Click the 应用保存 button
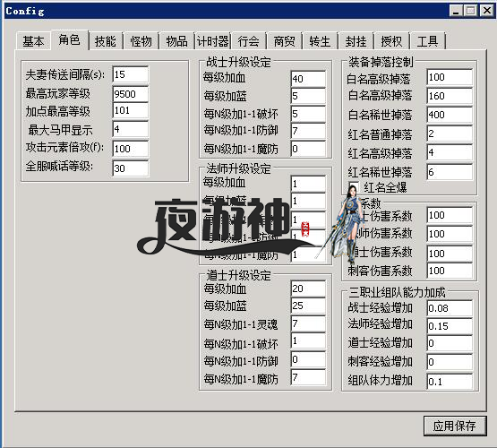 455,426
